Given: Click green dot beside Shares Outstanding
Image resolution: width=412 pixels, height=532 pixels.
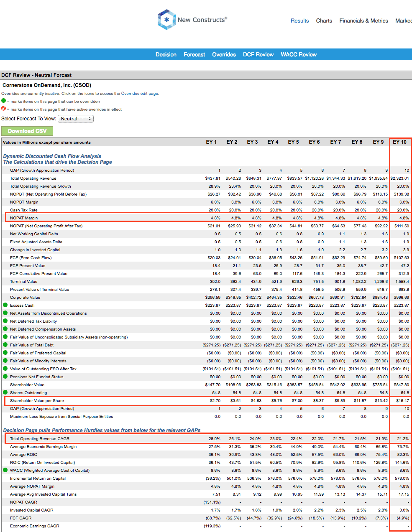Looking at the screenshot, I should point(5,392).
